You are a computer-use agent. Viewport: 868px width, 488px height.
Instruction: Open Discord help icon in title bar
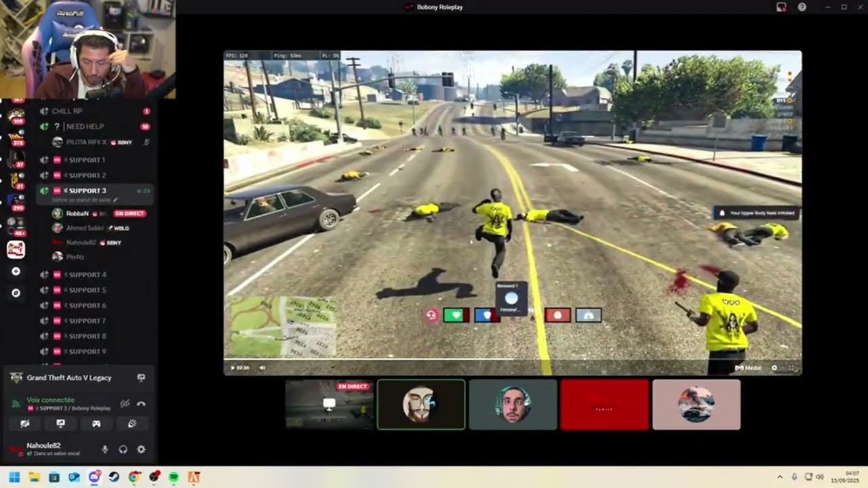[x=802, y=7]
